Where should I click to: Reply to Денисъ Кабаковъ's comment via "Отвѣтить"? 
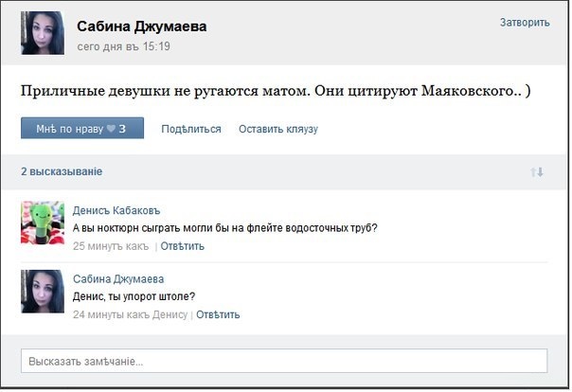(x=182, y=246)
